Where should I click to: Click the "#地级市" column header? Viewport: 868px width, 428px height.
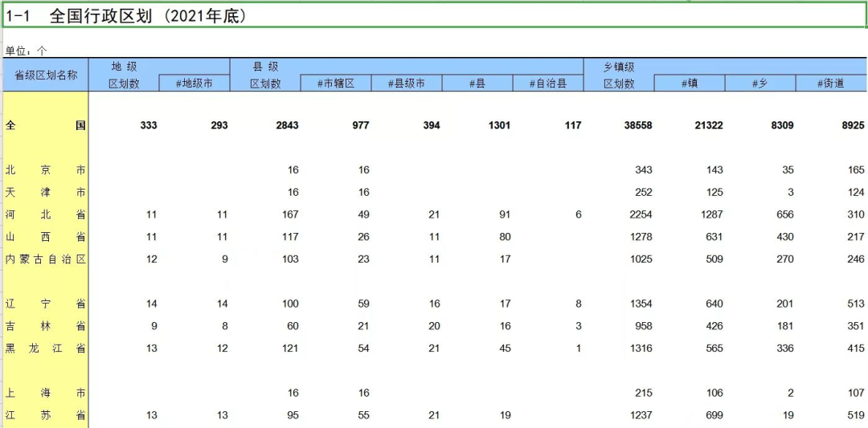[194, 84]
